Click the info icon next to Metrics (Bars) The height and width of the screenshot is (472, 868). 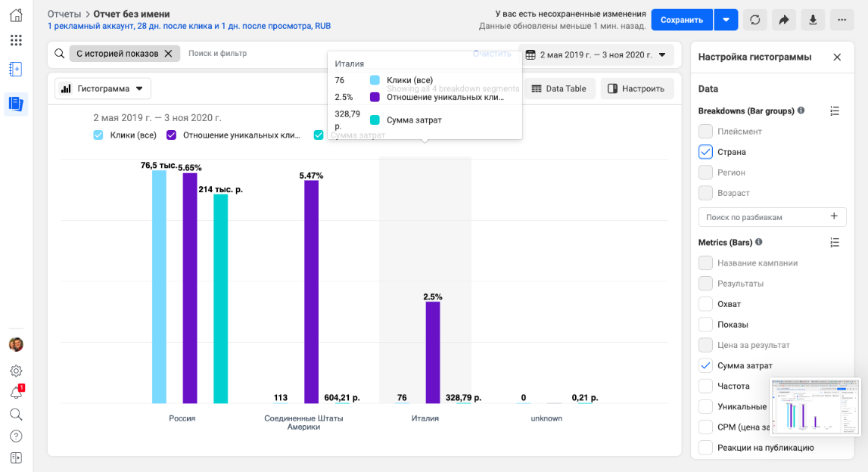(759, 242)
